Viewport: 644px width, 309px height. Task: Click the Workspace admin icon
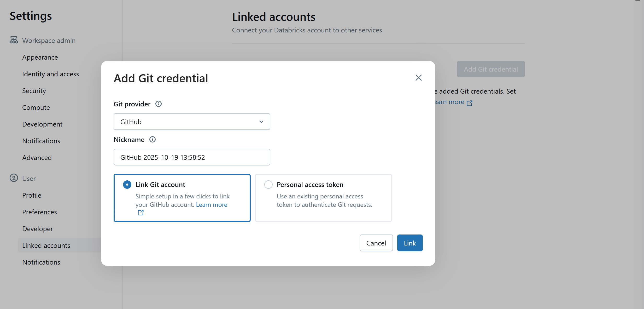click(14, 40)
